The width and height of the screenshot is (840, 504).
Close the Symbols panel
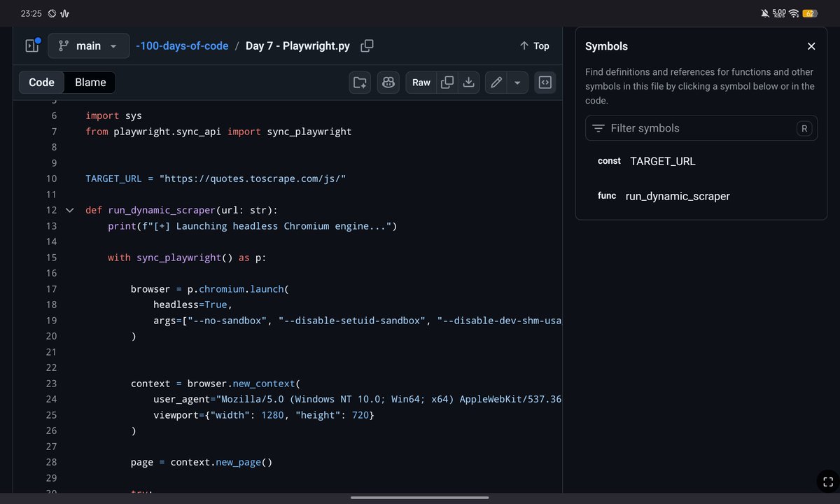pos(811,46)
